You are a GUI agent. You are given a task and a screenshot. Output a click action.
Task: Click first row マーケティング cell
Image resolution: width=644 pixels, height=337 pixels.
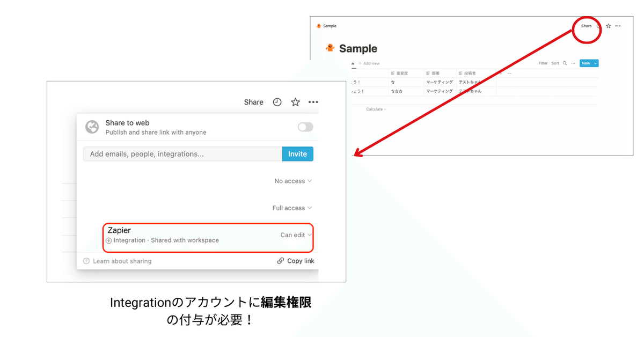click(440, 82)
